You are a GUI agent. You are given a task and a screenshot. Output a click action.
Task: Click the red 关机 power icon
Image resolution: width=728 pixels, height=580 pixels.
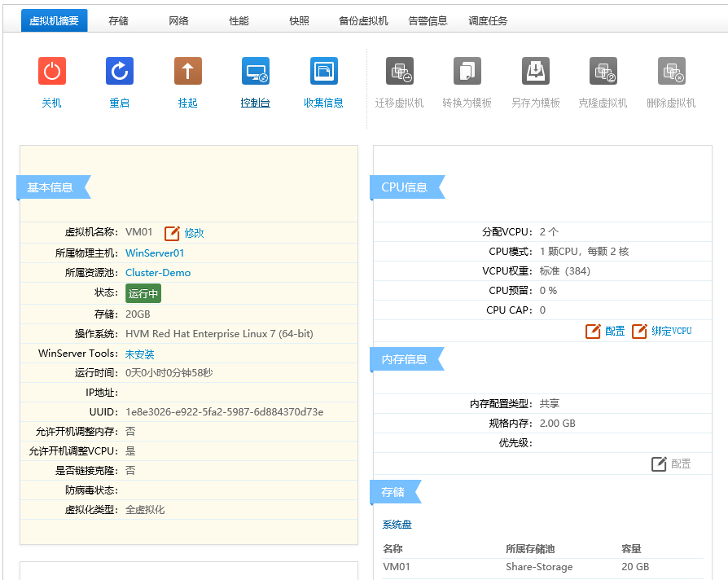click(x=52, y=71)
